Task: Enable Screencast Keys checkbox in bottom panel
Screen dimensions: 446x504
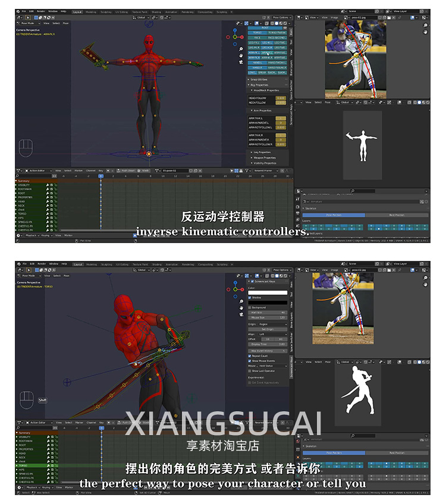Action: (x=252, y=282)
